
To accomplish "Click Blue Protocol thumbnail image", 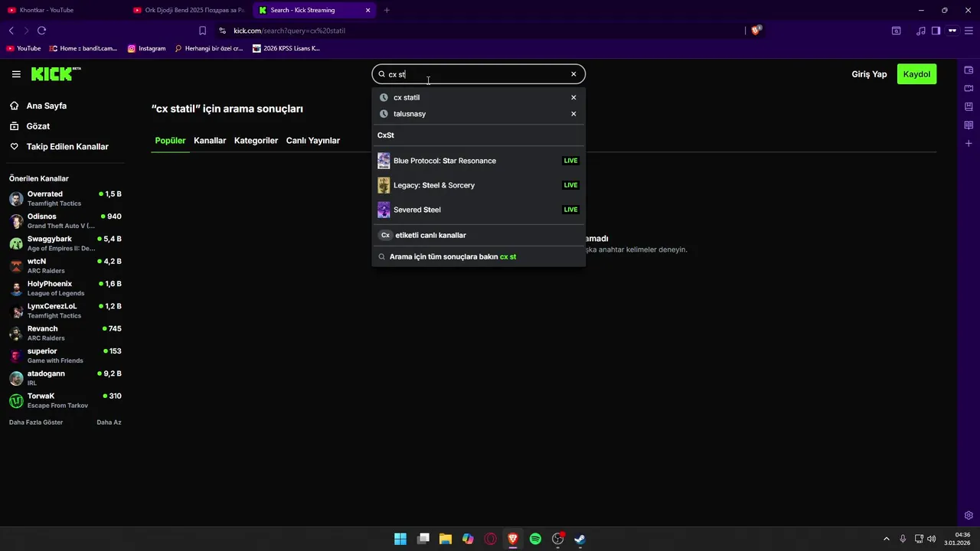I will [x=384, y=161].
